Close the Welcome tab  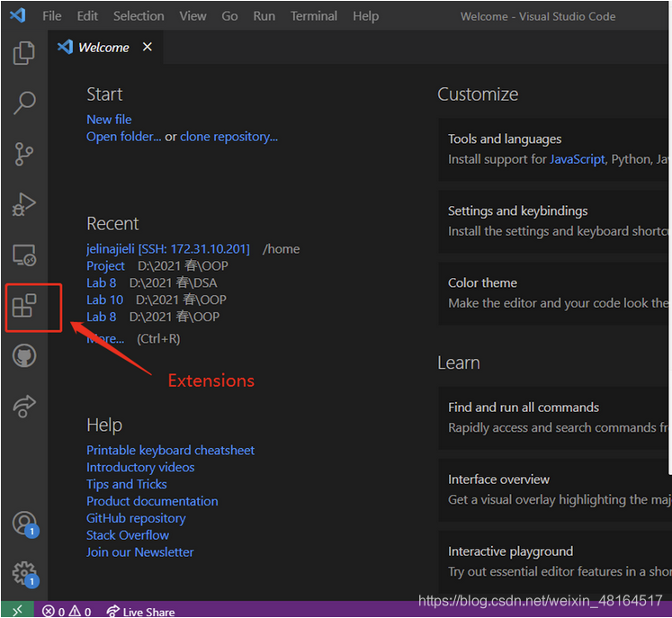pyautogui.click(x=147, y=47)
